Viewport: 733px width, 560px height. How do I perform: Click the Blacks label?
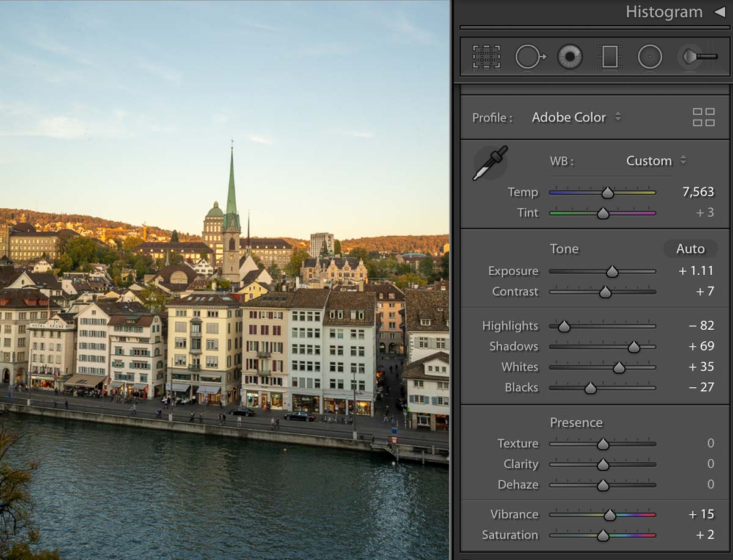coord(522,387)
